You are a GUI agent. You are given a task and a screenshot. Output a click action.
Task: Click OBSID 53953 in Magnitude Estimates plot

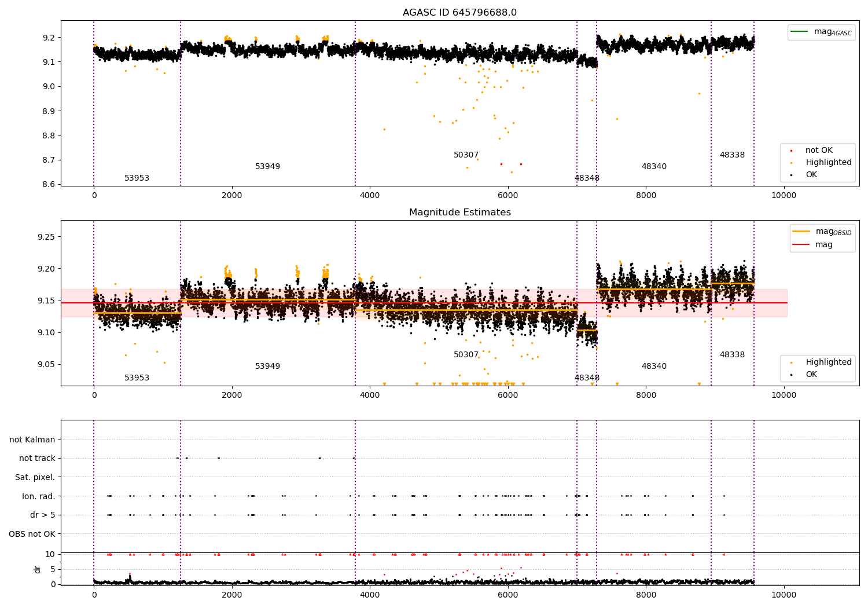[x=137, y=378]
